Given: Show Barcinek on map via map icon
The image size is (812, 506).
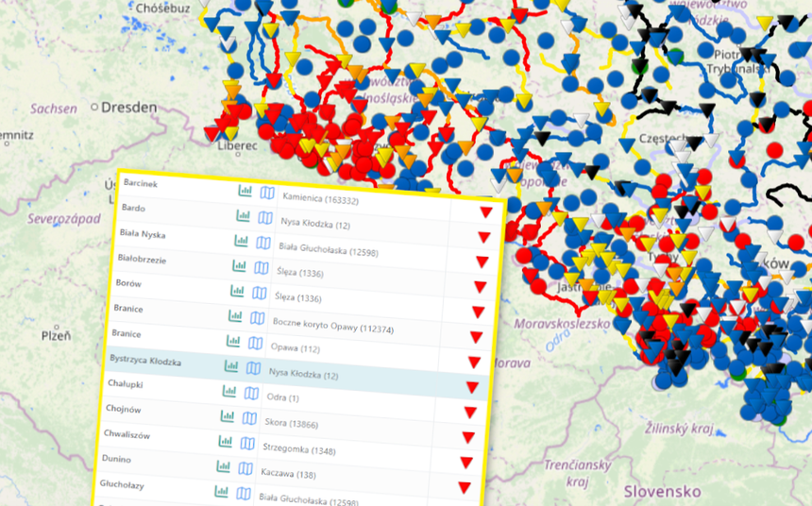Looking at the screenshot, I should point(267,194).
